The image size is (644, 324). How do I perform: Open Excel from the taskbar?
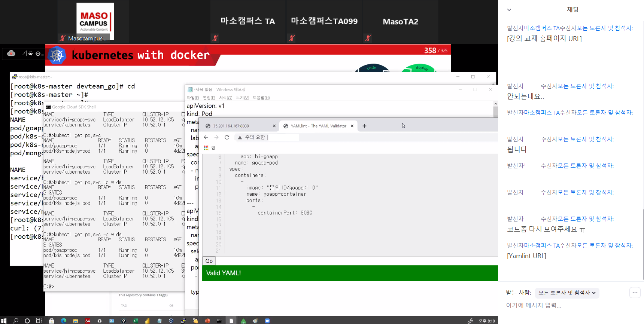pos(136,321)
